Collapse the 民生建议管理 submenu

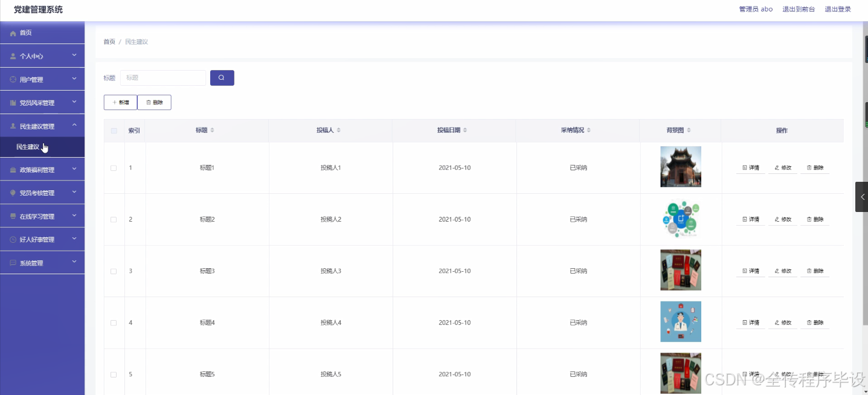tap(42, 126)
